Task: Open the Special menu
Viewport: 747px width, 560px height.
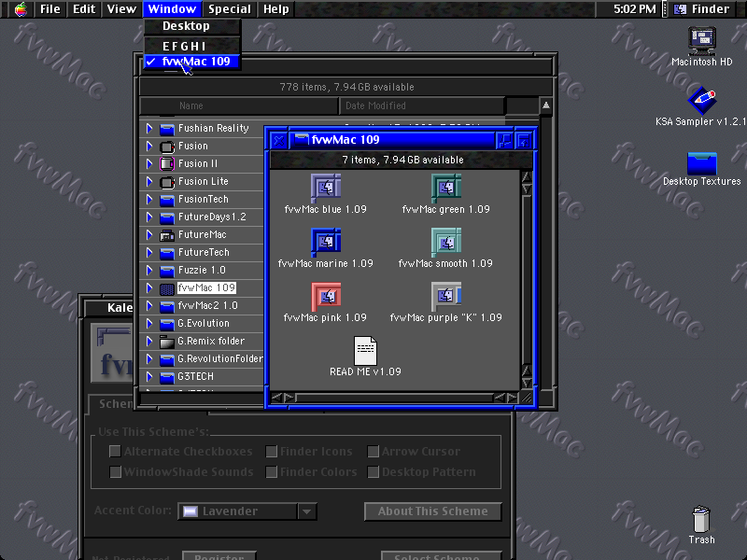Action: pos(229,9)
